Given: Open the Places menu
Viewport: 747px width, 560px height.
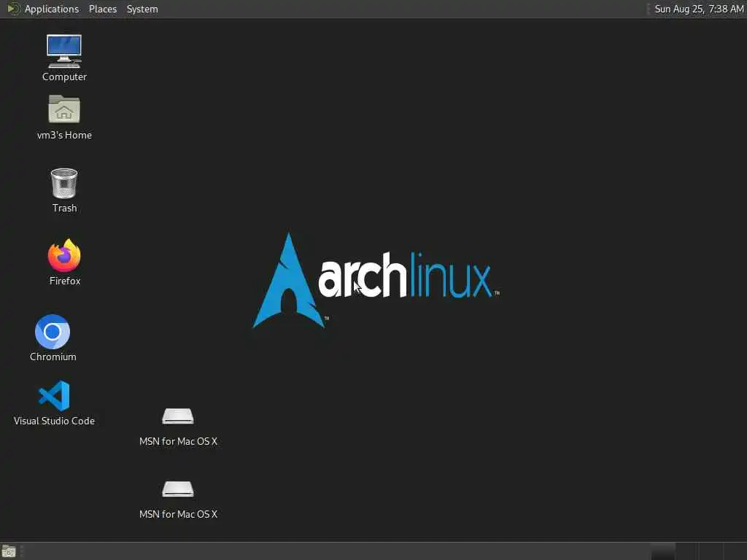Looking at the screenshot, I should pos(103,9).
